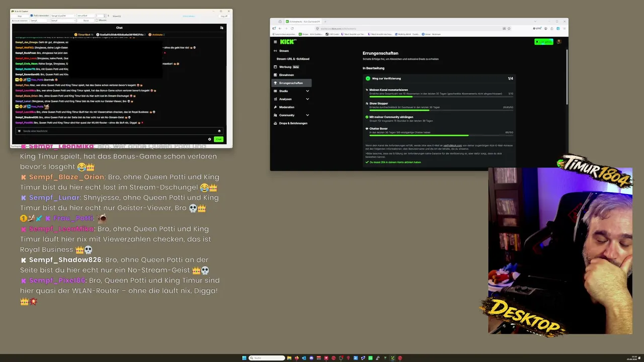Select the Achievements Kick Dashboard browser tab
The image size is (644, 362).
click(x=303, y=22)
